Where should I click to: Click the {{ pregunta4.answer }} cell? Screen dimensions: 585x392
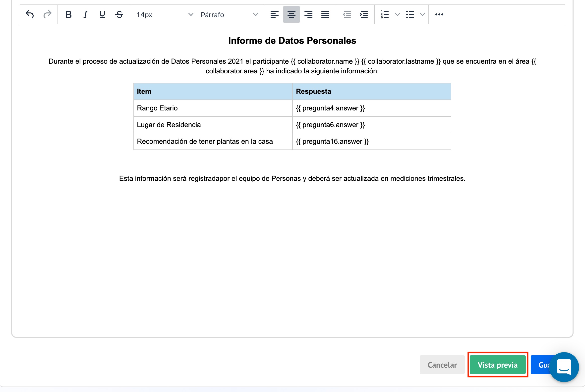[372, 108]
